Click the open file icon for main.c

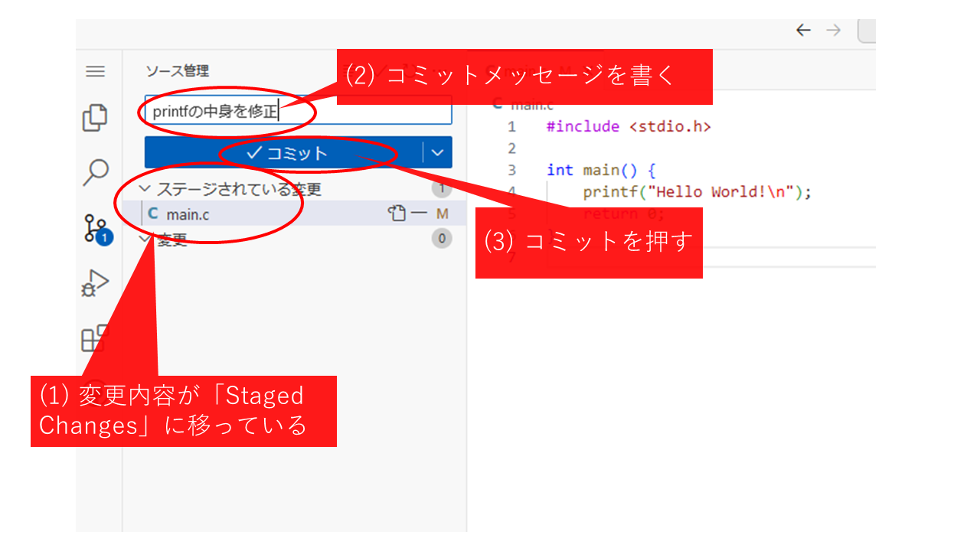(396, 214)
